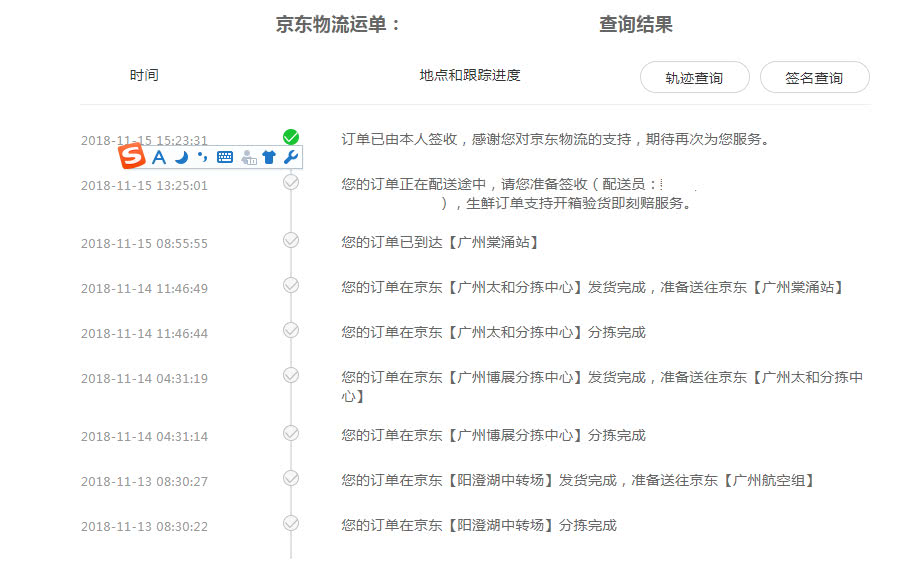Click timeline marker for 2018-11-13 08:30:22
The width and height of the screenshot is (921, 562).
point(291,523)
